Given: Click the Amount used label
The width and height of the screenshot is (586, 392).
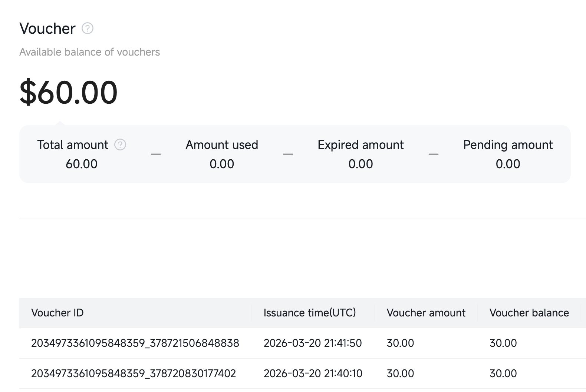Looking at the screenshot, I should (222, 144).
